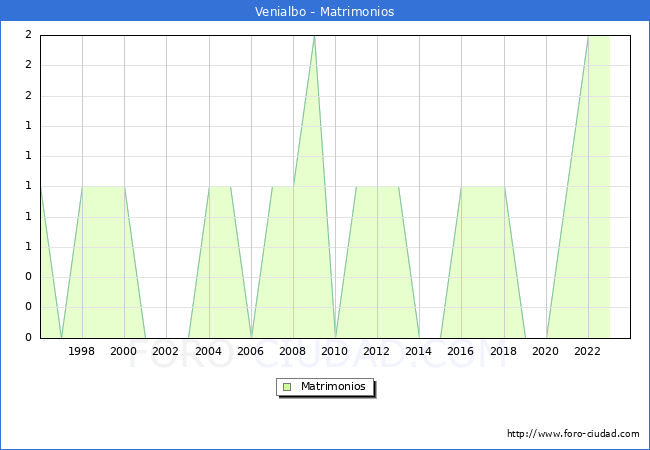Open the foro-ciudad.com URL link
This screenshot has height=450, width=650.
coord(573,434)
